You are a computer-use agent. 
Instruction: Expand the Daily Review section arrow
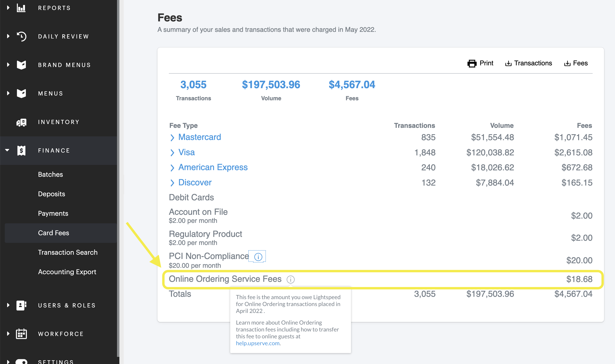pos(8,36)
